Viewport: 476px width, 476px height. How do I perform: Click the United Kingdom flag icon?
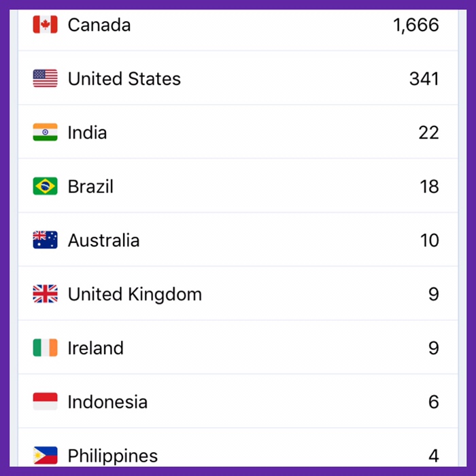coord(45,294)
